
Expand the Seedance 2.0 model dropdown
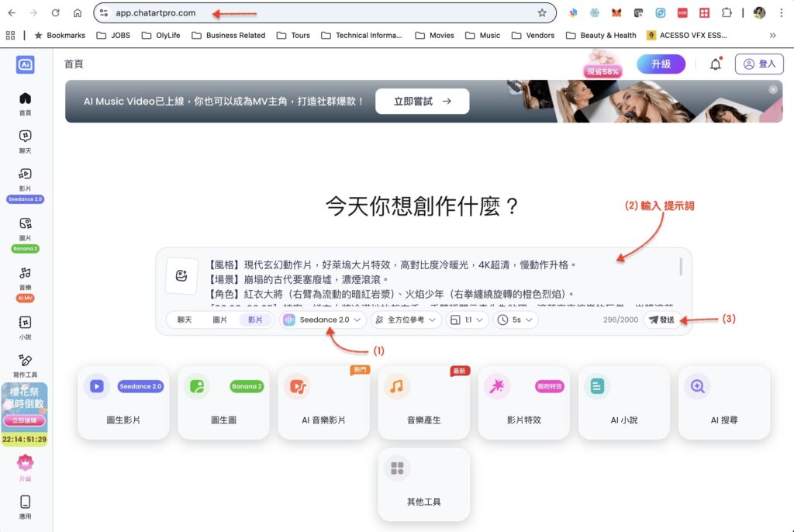pyautogui.click(x=323, y=320)
